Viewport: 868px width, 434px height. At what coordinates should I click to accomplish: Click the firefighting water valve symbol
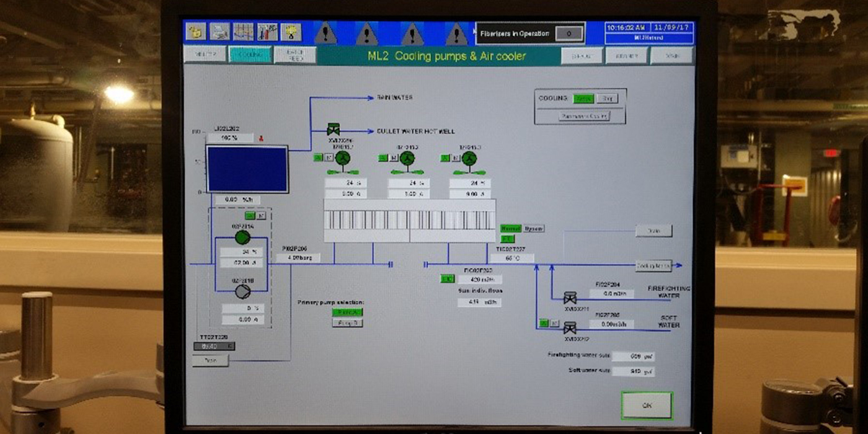(x=570, y=299)
